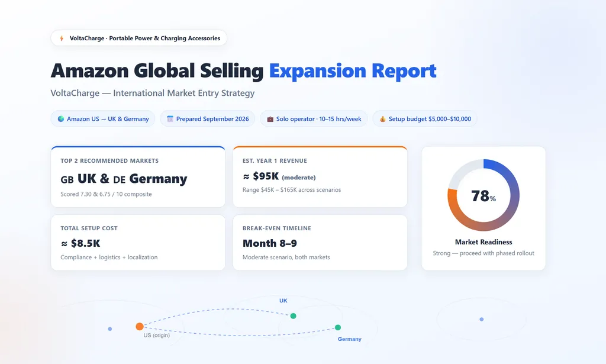Click 'Range $45K – $165K across scenarios' text
The image size is (606, 364).
[292, 190]
